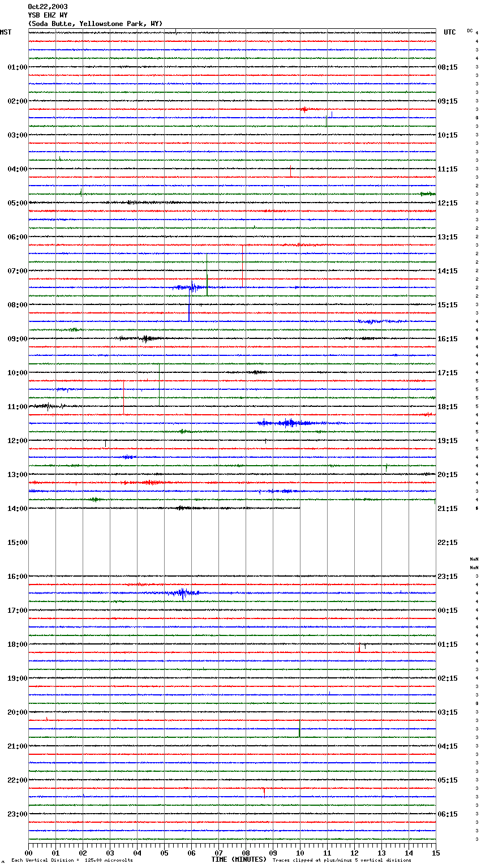481x868 pixels.
Task: Click the 20:00 MST time label
Action: point(18,712)
